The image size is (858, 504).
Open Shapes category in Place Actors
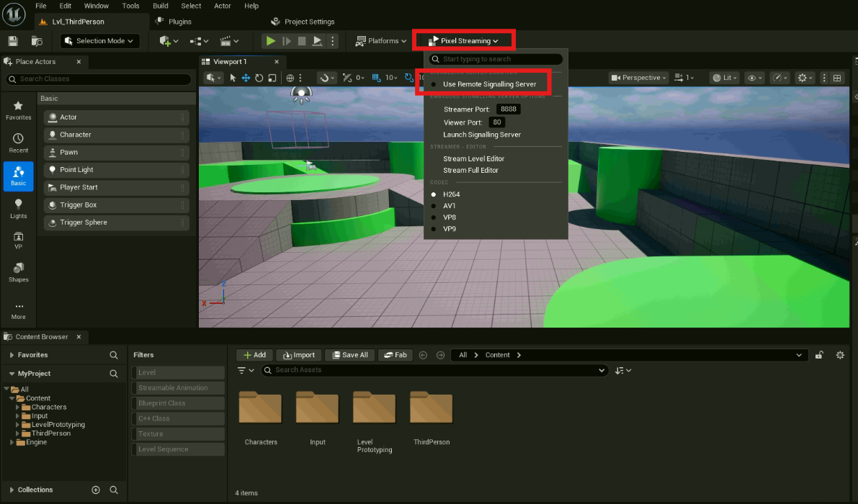click(18, 272)
